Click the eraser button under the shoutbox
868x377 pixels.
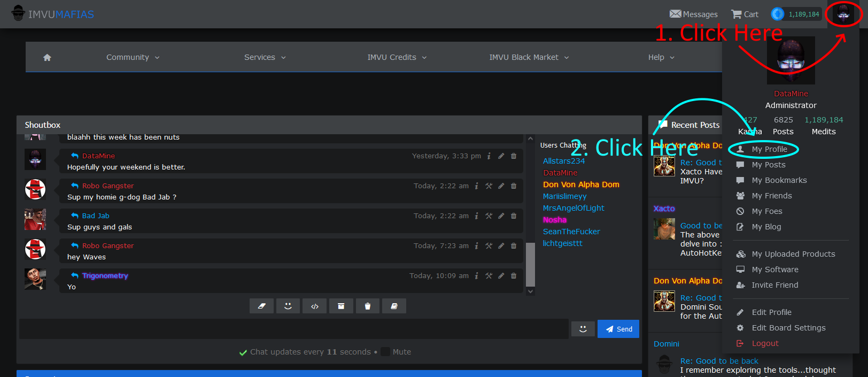[261, 306]
